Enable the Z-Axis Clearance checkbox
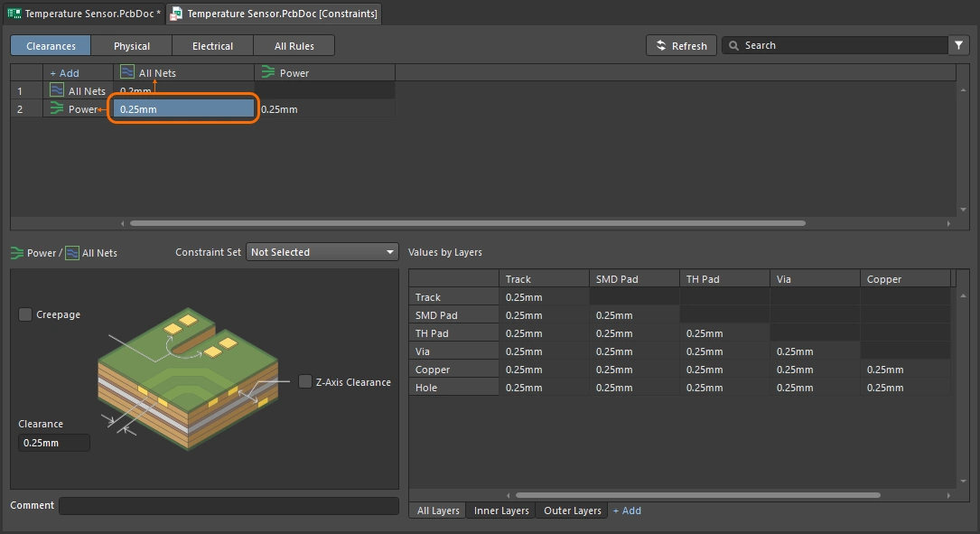 (x=305, y=381)
